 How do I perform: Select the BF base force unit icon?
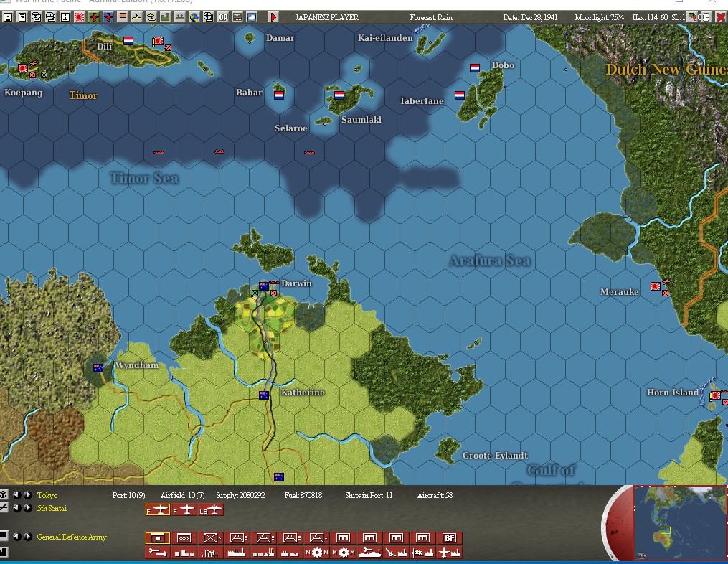point(450,537)
